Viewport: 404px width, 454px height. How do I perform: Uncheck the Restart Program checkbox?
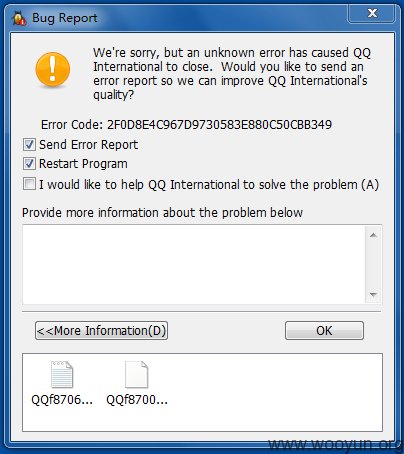coord(29,164)
